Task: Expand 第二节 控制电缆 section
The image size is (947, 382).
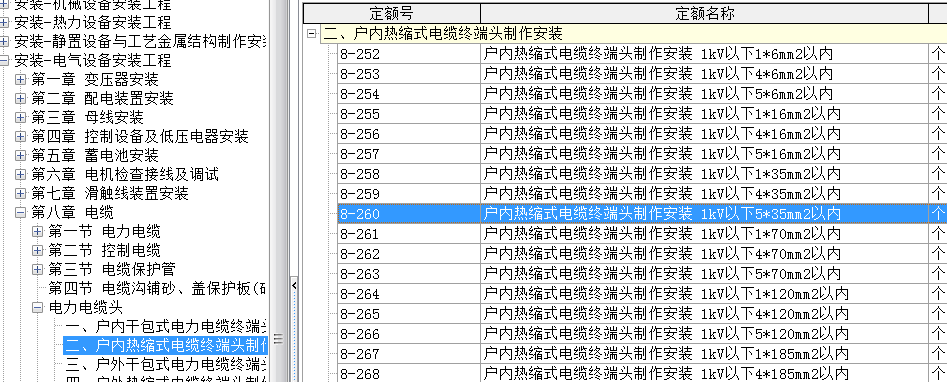Action: tap(38, 250)
